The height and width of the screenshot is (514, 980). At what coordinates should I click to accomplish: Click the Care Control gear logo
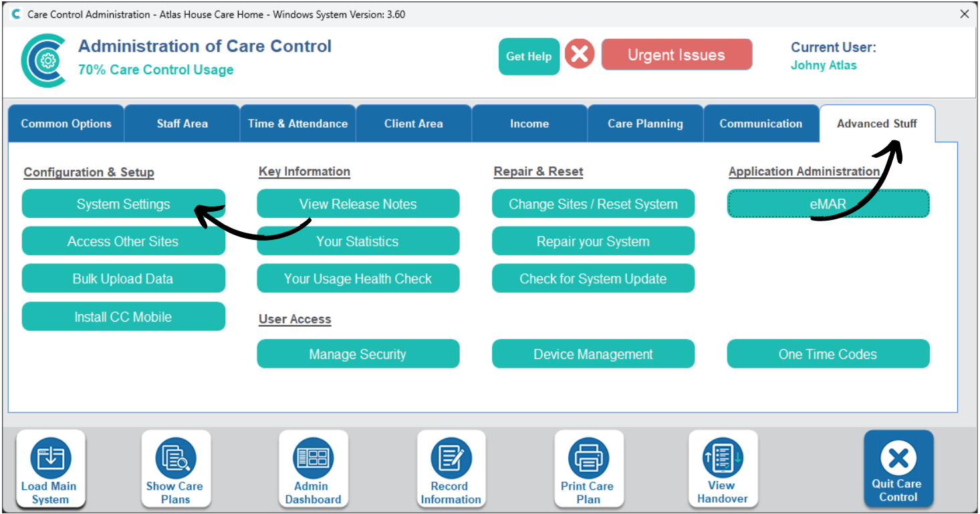click(x=44, y=61)
